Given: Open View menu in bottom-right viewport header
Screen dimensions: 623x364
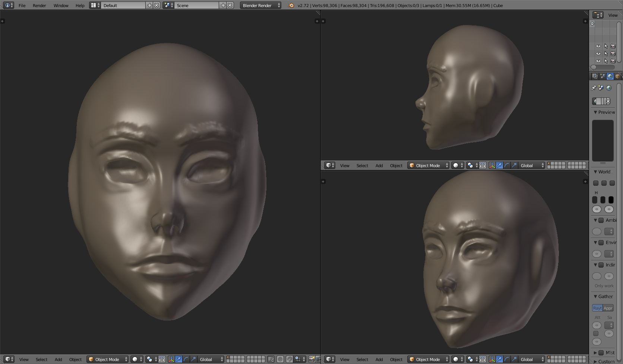Looking at the screenshot, I should point(345,359).
